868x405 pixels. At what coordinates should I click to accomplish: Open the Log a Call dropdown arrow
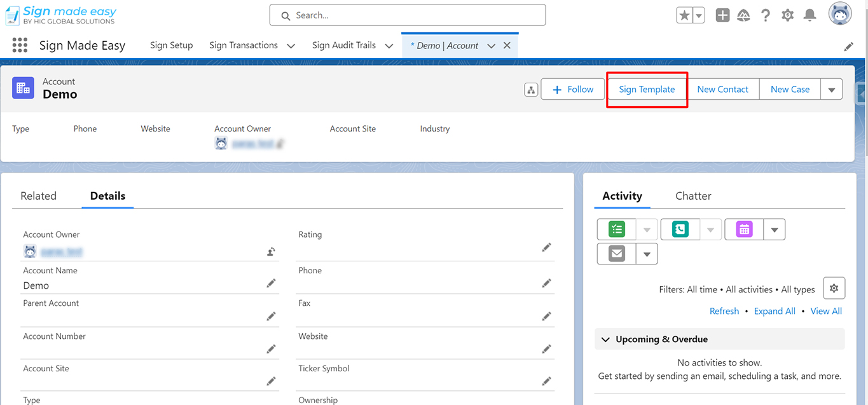pos(710,230)
